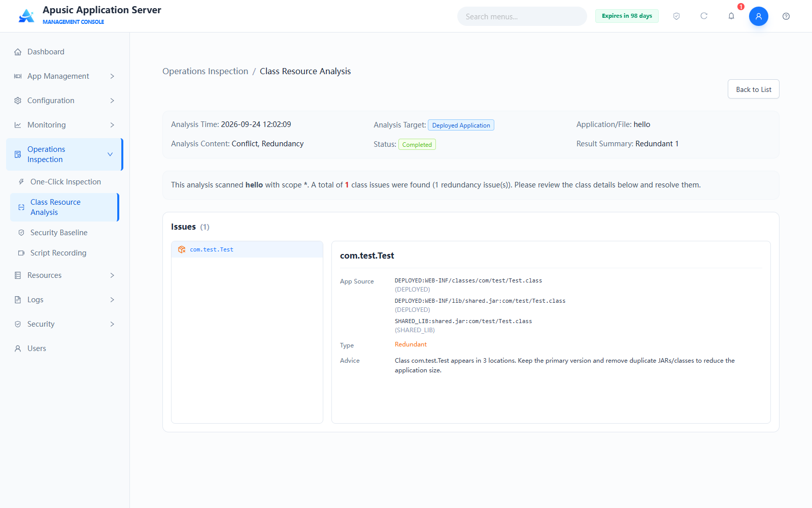Click the SHARED_LIB:shared.jar source path text
The width and height of the screenshot is (812, 508).
(x=463, y=321)
